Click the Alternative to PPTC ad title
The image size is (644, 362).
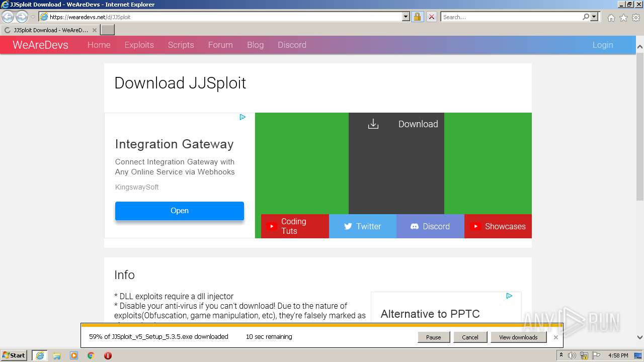click(x=430, y=314)
